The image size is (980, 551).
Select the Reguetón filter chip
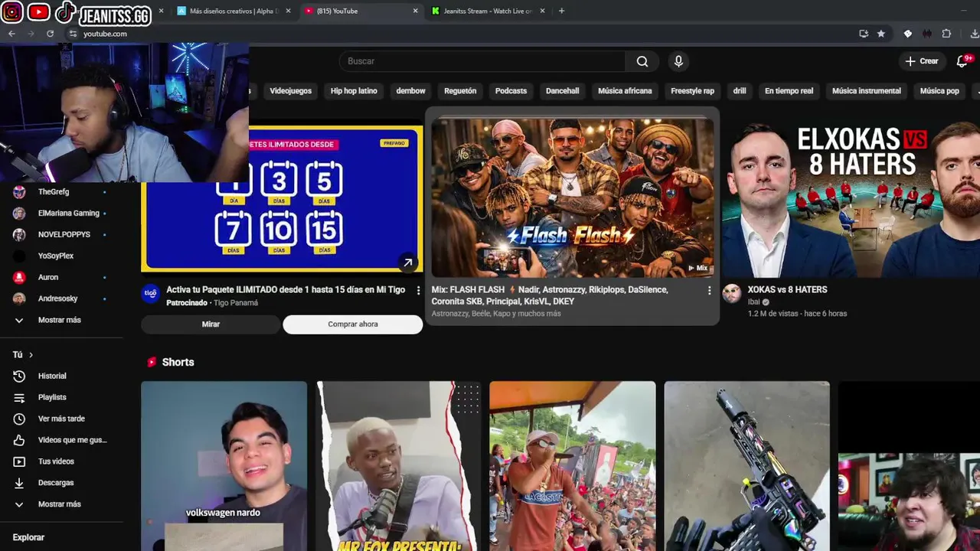click(x=460, y=91)
